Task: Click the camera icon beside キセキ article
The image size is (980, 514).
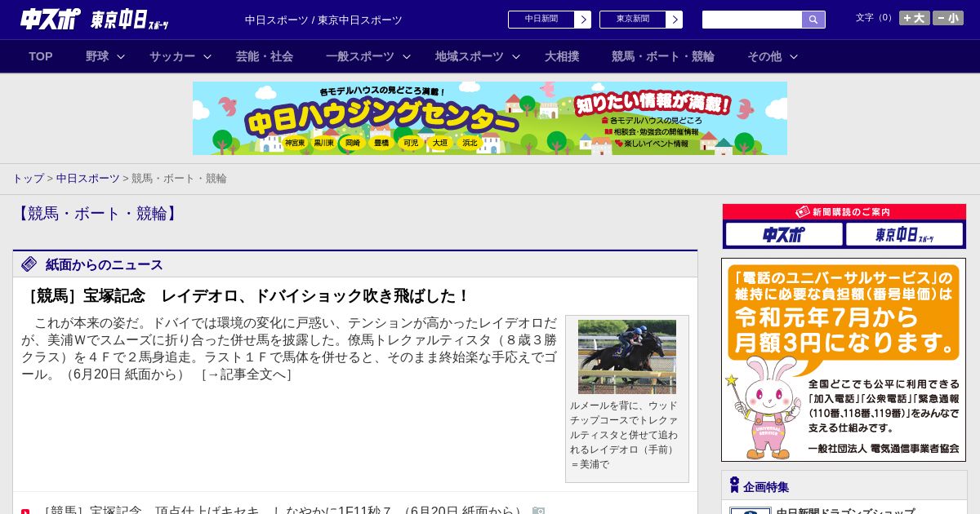Action: [x=538, y=511]
